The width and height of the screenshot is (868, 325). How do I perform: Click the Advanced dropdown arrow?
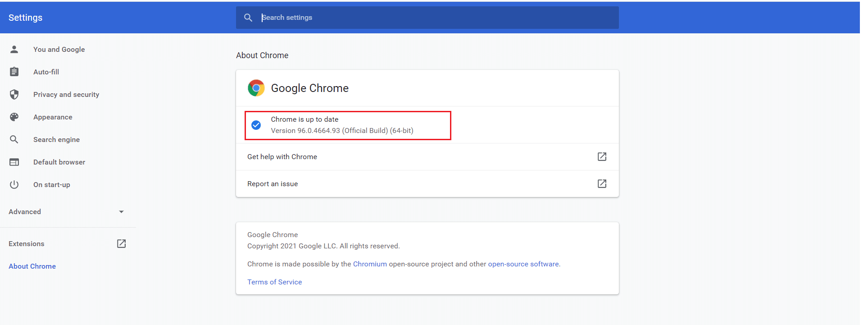pyautogui.click(x=121, y=211)
